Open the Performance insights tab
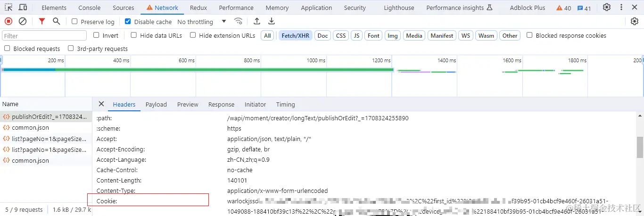Viewport: 644px width, 216px height. point(459,8)
